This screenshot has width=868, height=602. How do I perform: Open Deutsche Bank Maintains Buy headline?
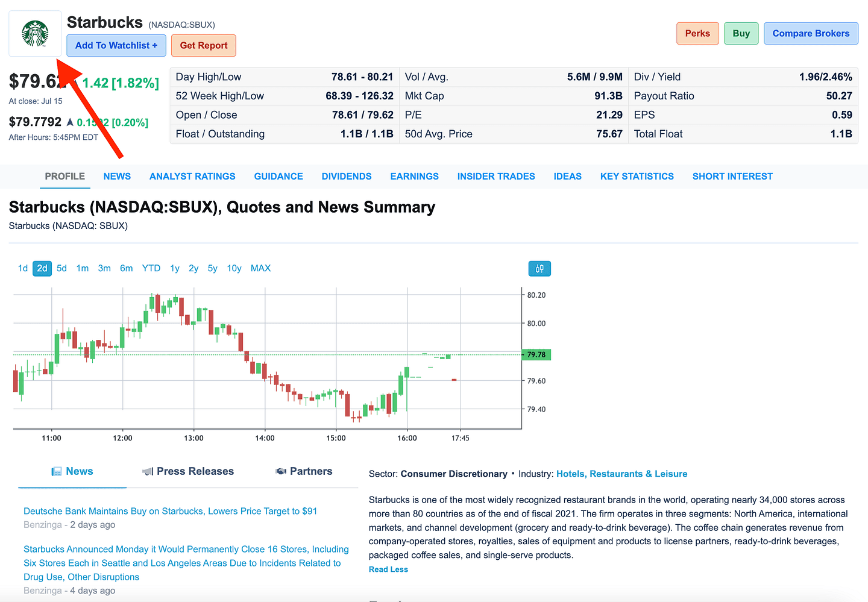tap(170, 511)
